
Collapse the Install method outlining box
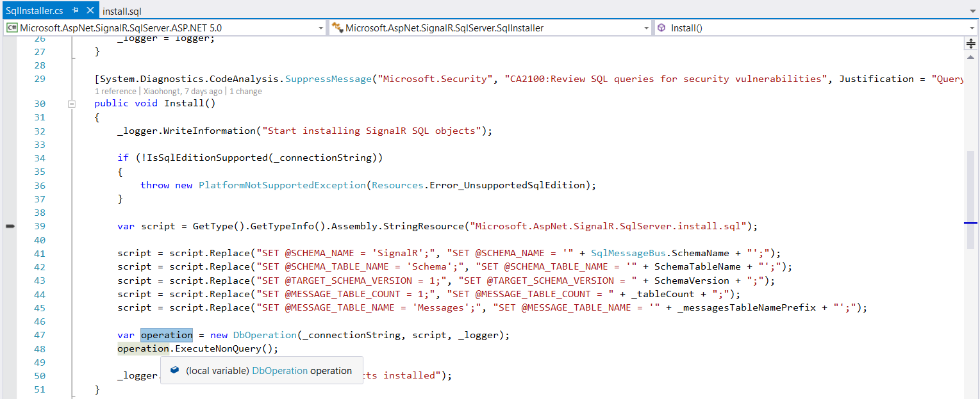(72, 104)
